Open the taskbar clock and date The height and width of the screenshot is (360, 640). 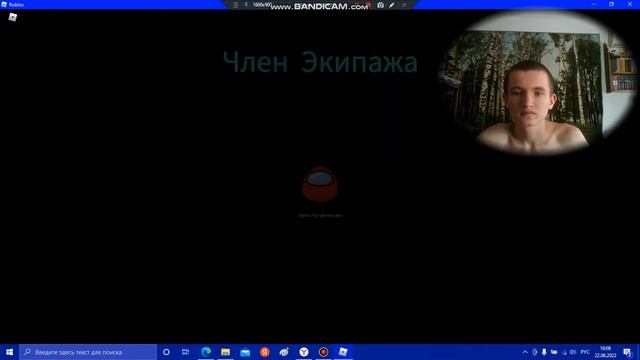point(605,352)
